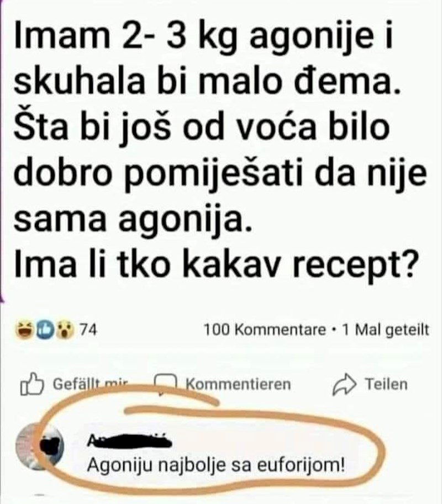Click the speech bubble icon beside Kommentieren
Viewport: 442px width, 504px height.
click(165, 384)
